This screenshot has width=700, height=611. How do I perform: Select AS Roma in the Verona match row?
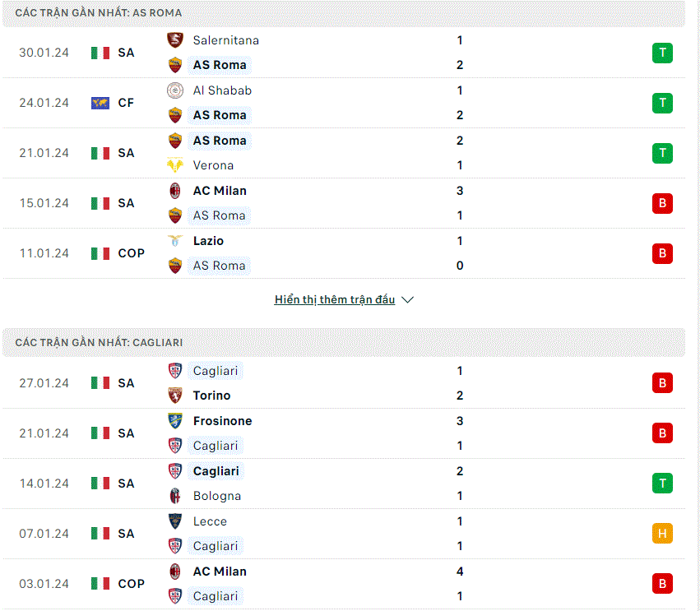[x=220, y=141]
